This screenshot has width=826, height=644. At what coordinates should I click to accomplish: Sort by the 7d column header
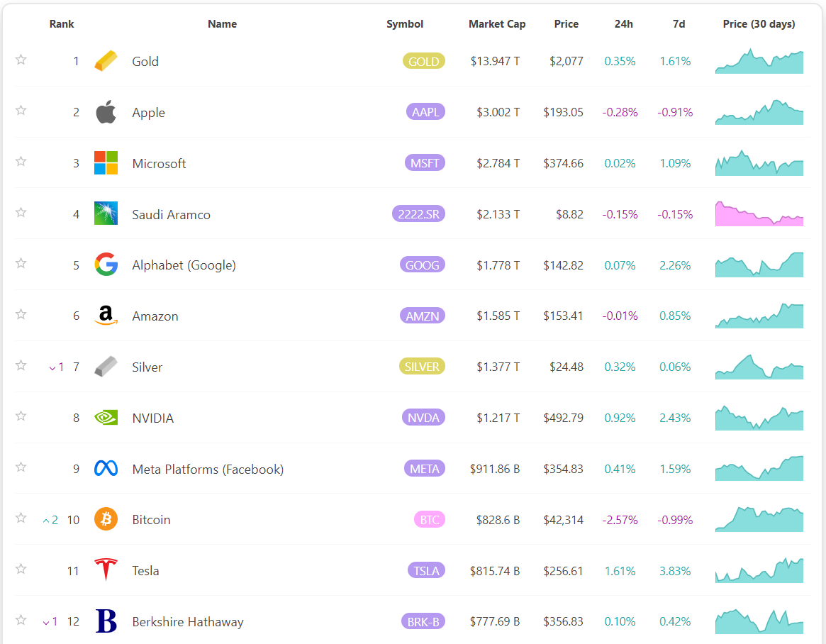tap(679, 24)
